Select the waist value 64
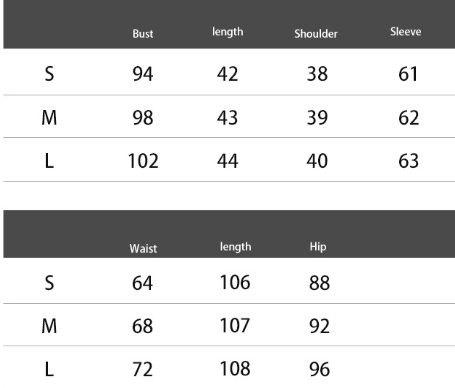Viewport: 455px width, 388px height. click(x=142, y=283)
